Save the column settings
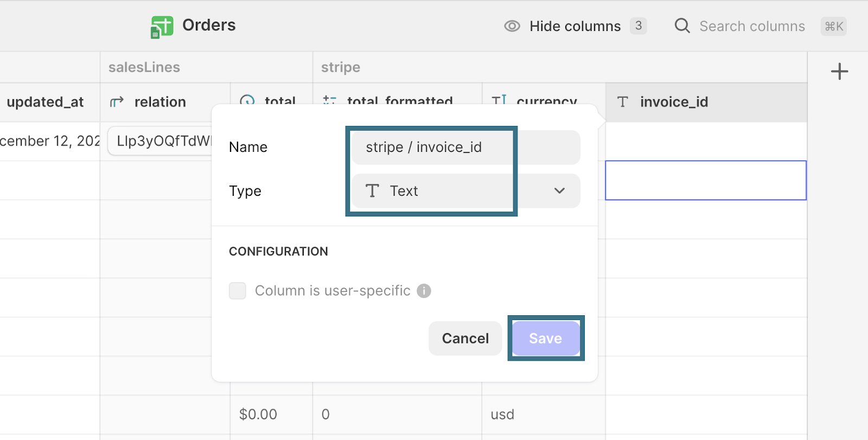 pyautogui.click(x=545, y=339)
